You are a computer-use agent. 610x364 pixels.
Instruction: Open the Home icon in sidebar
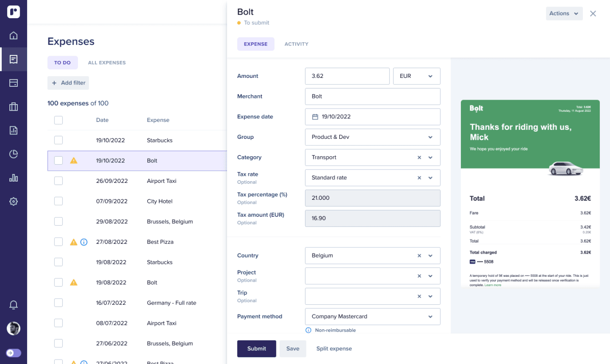tap(13, 36)
